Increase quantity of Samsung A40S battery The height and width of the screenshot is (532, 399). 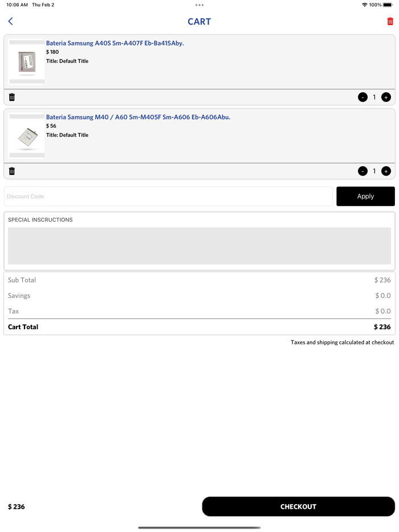(x=386, y=97)
